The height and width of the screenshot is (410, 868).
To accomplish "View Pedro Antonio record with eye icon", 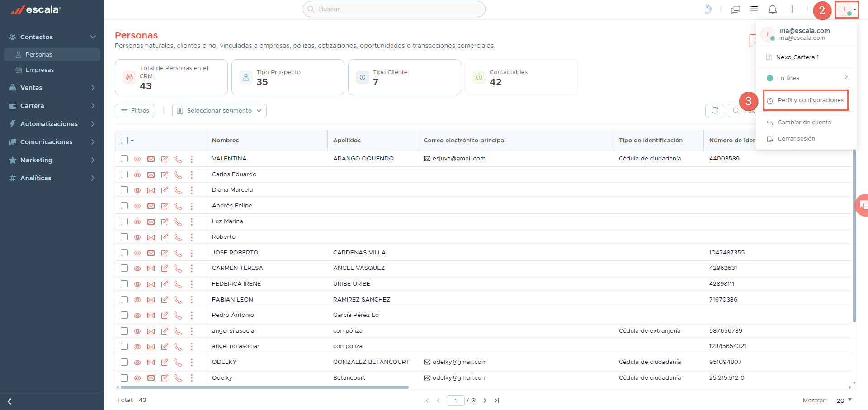I will pyautogui.click(x=137, y=316).
